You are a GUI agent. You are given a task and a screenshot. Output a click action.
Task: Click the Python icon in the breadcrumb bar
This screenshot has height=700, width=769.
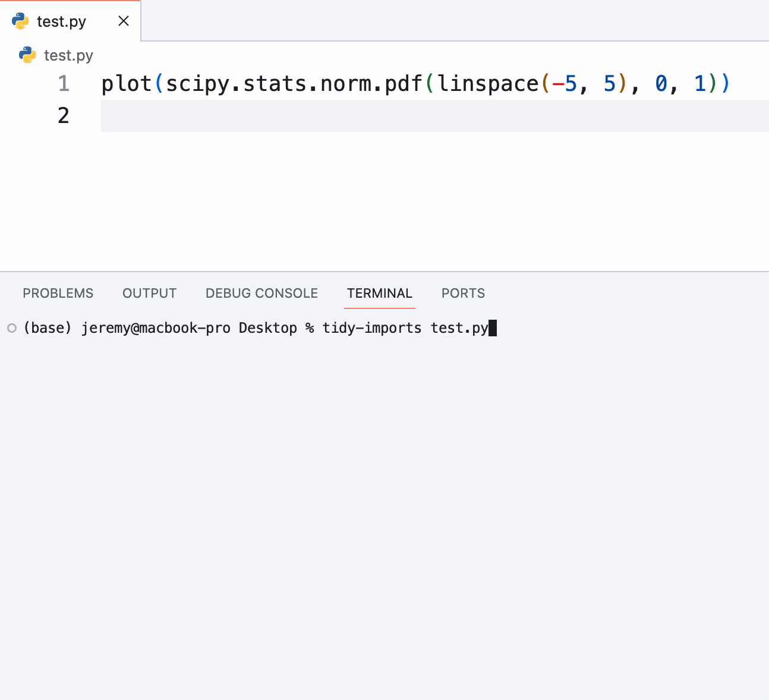pyautogui.click(x=27, y=55)
